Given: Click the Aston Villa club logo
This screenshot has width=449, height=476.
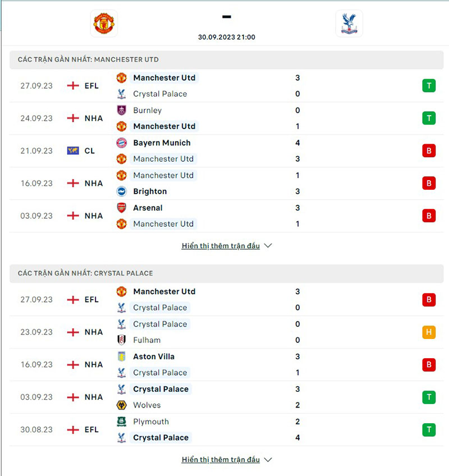Looking at the screenshot, I should [122, 356].
